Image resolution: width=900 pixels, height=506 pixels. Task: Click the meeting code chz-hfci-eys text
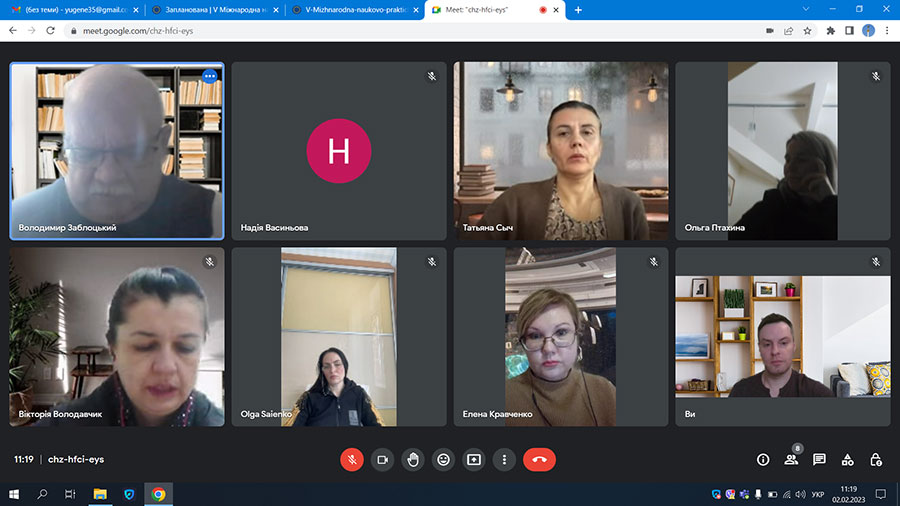(x=76, y=460)
